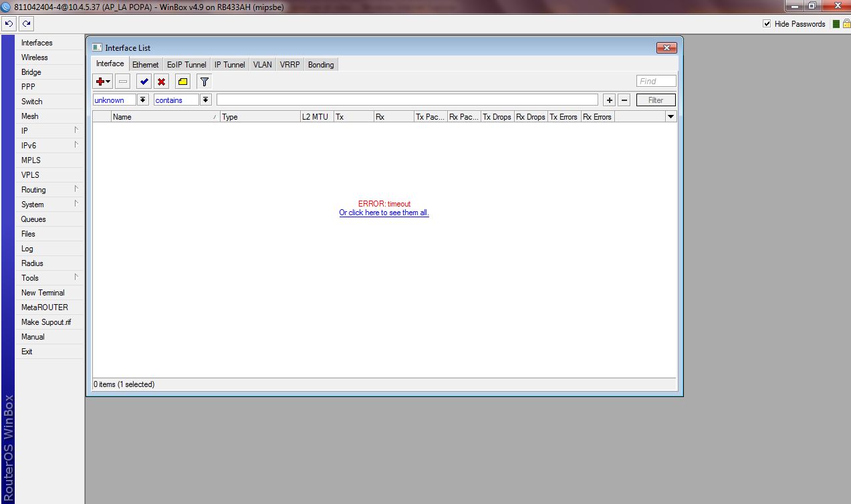This screenshot has height=504, width=851.
Task: Click inside the Find search field
Action: click(x=654, y=80)
